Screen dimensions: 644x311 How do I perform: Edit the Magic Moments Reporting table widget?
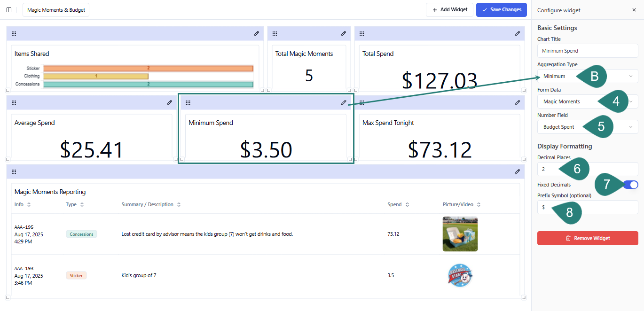[x=517, y=172]
